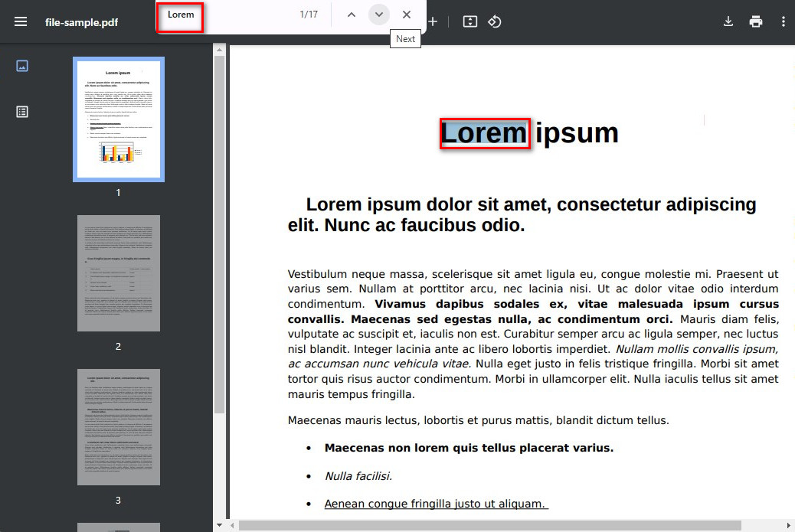Open the more options three-dot menu
This screenshot has height=532, width=795.
pyautogui.click(x=783, y=21)
